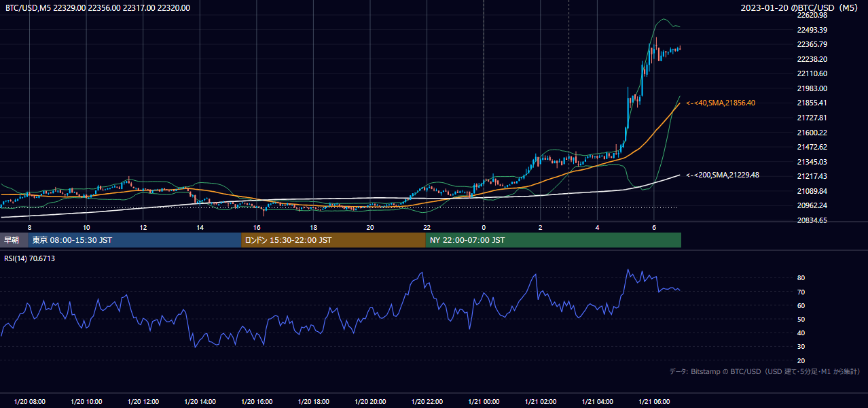This screenshot has height=408, width=868.
Task: Click the BTC/USD,M5 OHLC header text
Action: tap(98, 8)
